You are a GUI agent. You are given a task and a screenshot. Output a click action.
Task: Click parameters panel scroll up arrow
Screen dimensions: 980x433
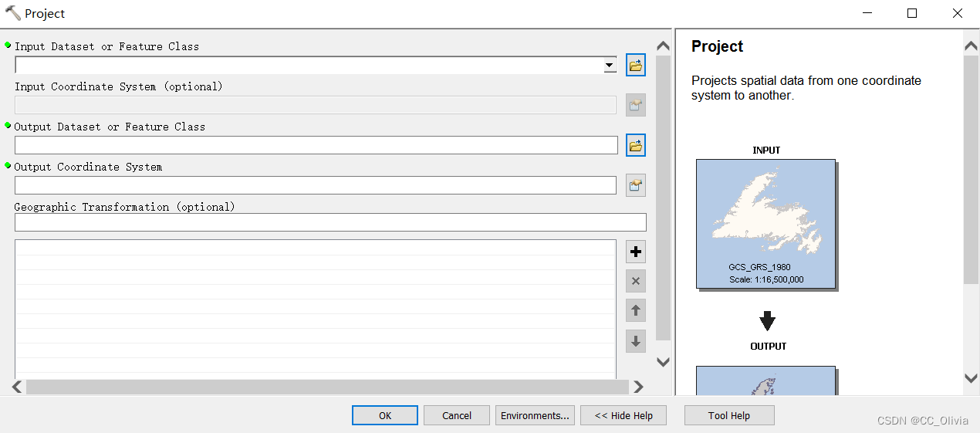pos(663,46)
